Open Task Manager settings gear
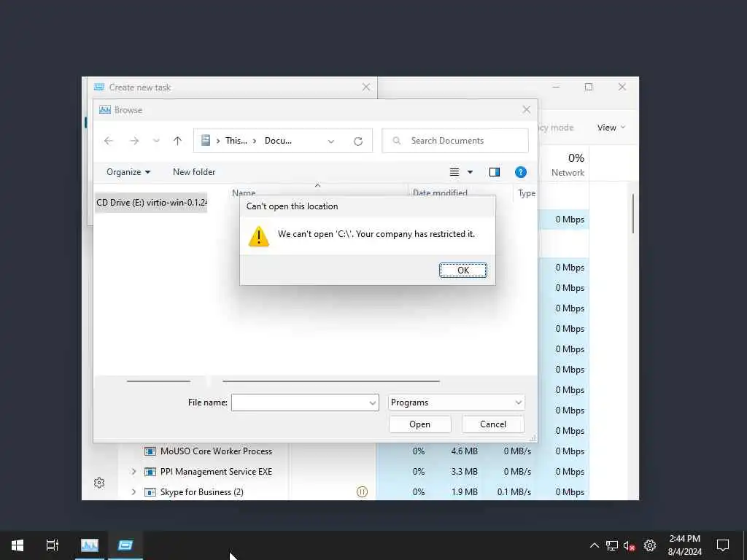The height and width of the screenshot is (560, 747). coord(99,483)
